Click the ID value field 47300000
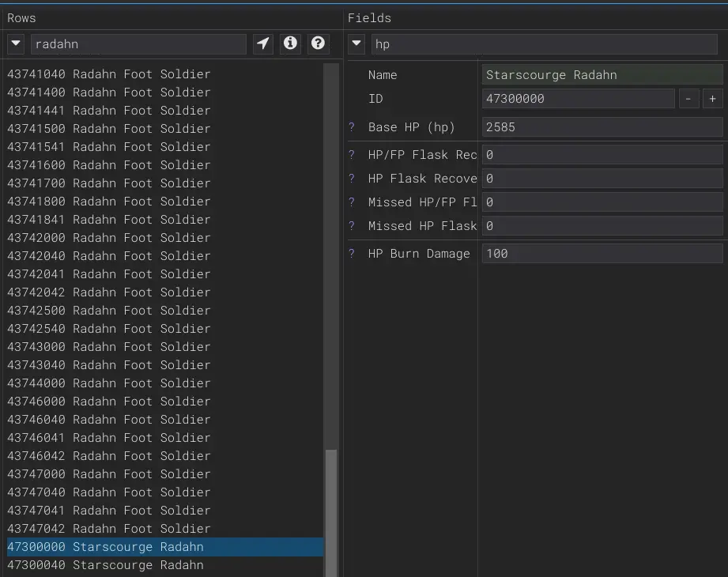Viewport: 728px width, 577px height. pyautogui.click(x=578, y=99)
